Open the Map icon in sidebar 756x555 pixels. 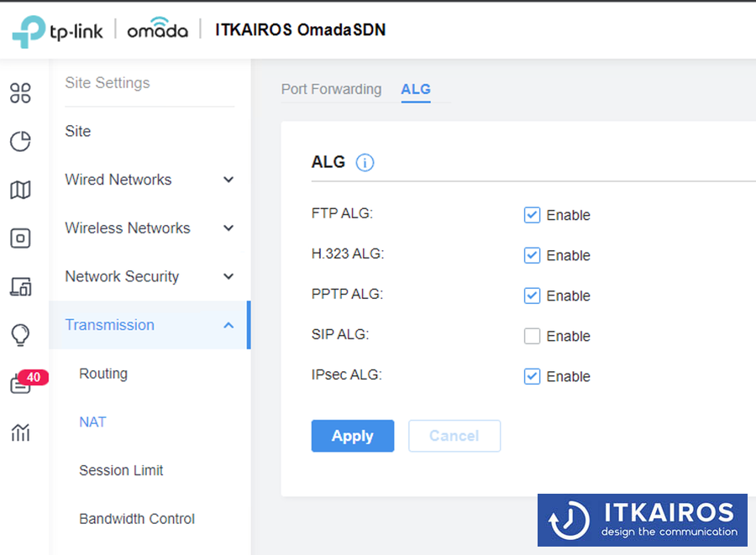pos(20,190)
